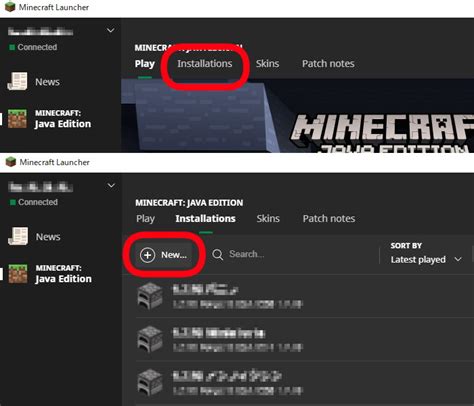Select the second installation row name
The width and height of the screenshot is (474, 406).
[x=219, y=333]
